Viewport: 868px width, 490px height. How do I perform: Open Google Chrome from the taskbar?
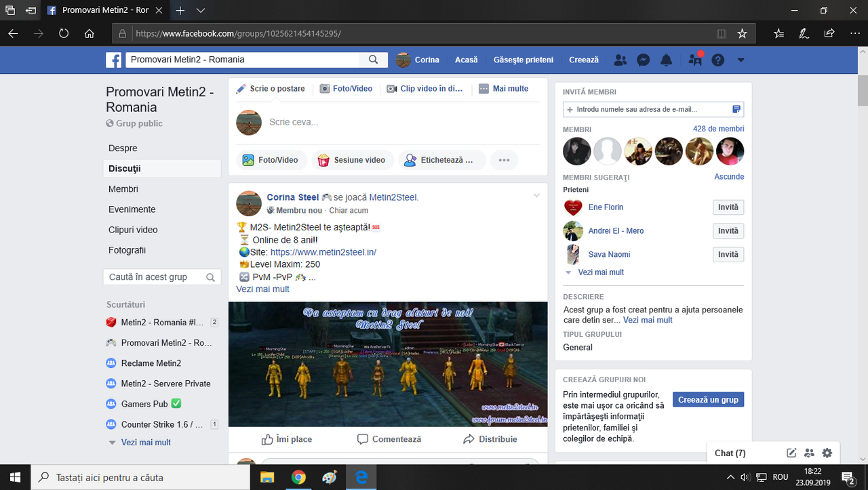[x=298, y=477]
